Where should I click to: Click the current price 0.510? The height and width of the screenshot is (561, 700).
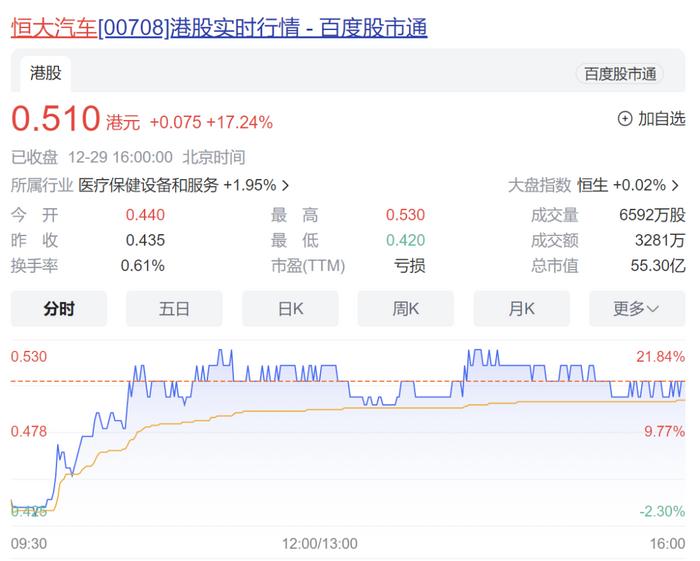click(56, 119)
